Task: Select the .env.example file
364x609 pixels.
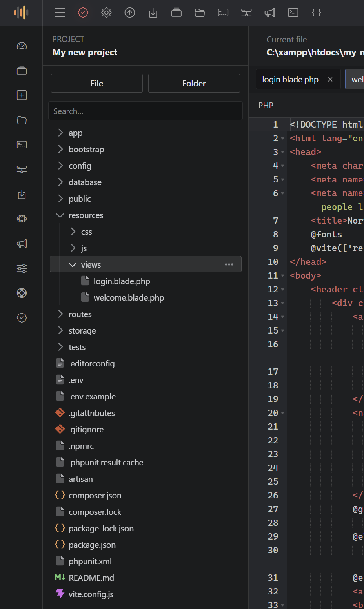Action: click(x=92, y=397)
